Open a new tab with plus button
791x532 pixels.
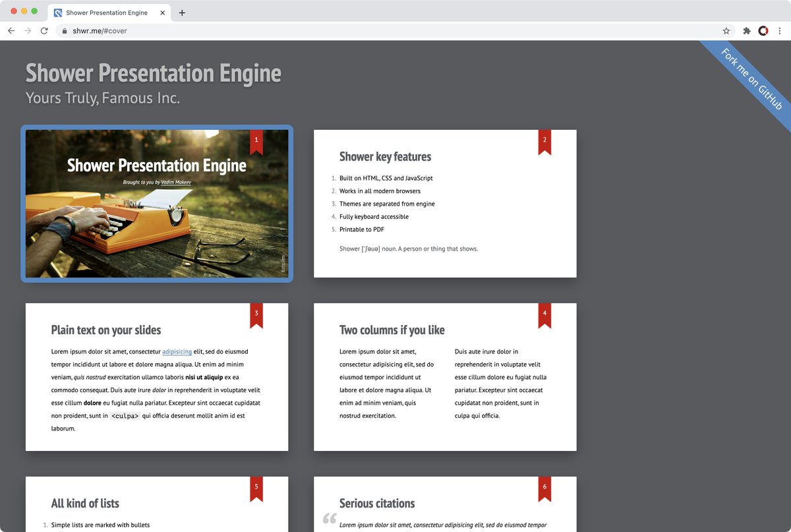(x=182, y=13)
